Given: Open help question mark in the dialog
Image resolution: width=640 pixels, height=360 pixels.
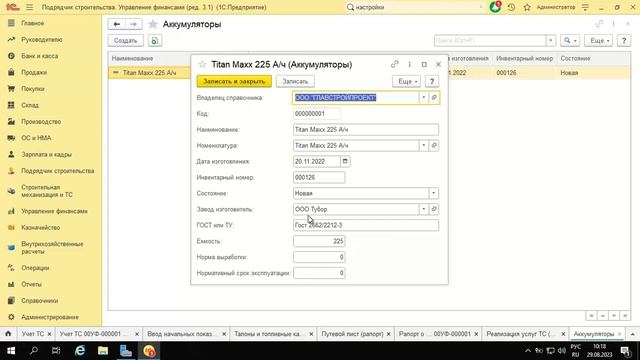Looking at the screenshot, I should click(x=432, y=81).
